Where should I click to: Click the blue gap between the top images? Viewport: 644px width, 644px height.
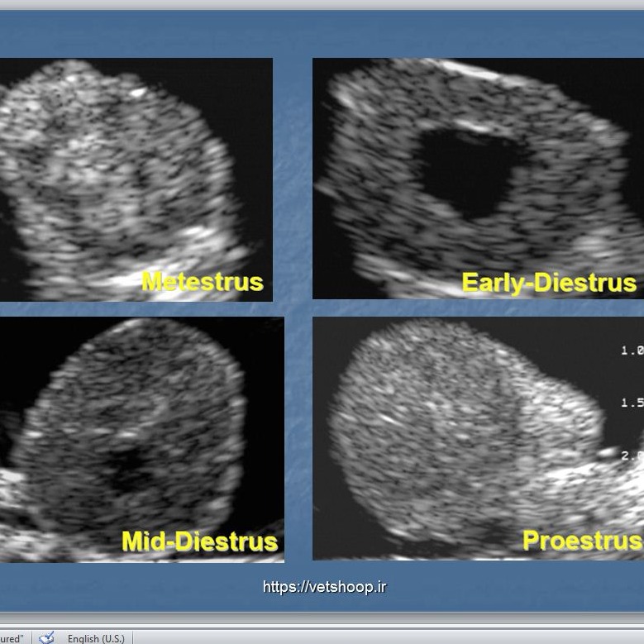click(x=293, y=179)
